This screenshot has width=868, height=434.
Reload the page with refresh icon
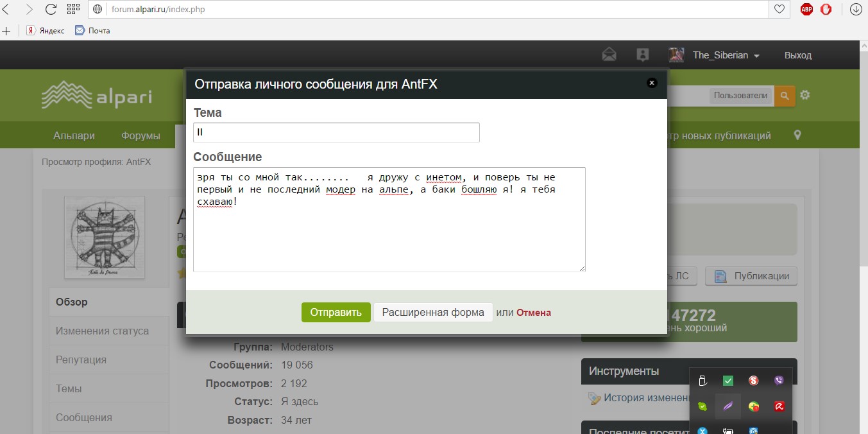[x=51, y=10]
